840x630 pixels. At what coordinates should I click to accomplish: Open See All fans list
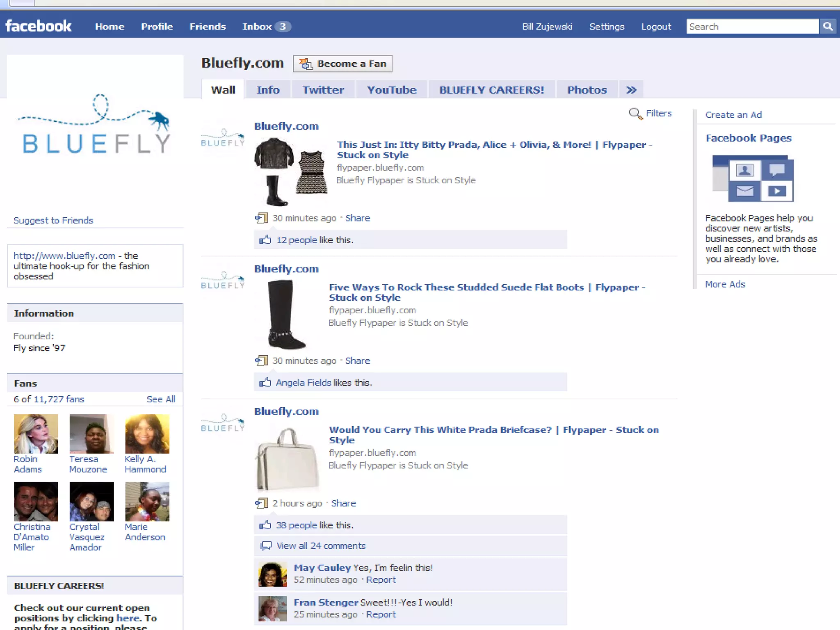pyautogui.click(x=161, y=399)
